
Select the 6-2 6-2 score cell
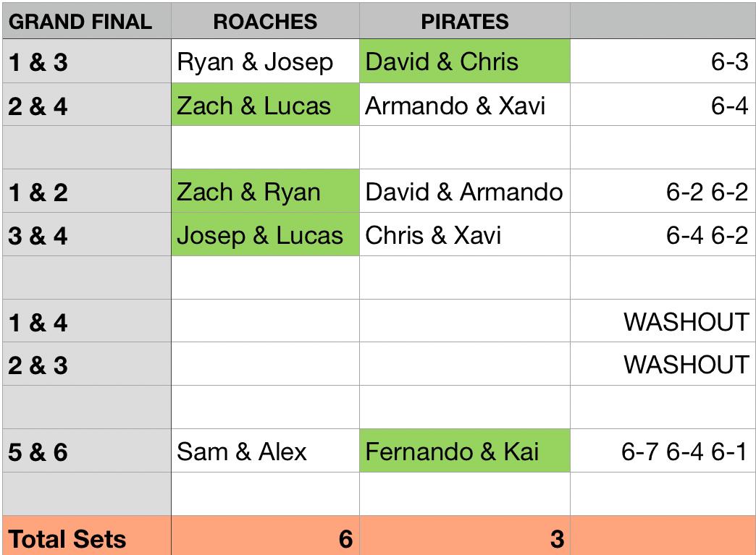point(663,192)
